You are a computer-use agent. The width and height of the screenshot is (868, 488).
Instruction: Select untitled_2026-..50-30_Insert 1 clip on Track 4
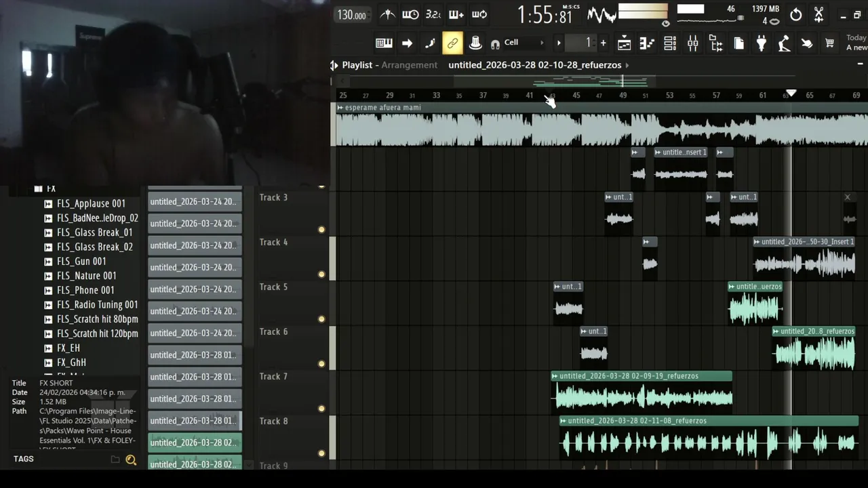click(x=804, y=258)
